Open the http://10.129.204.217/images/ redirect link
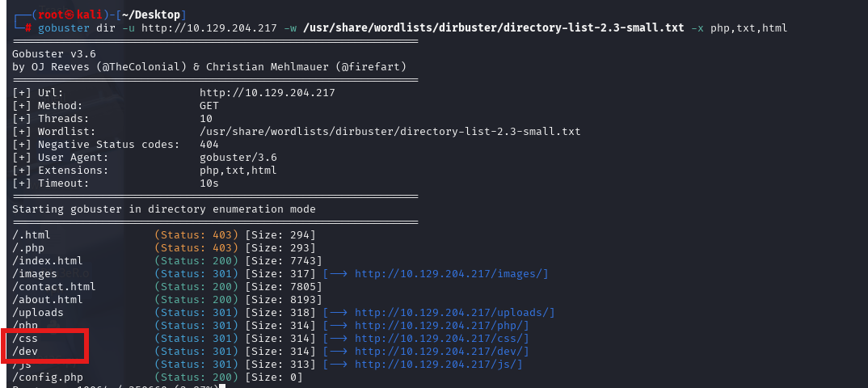The width and height of the screenshot is (868, 388). click(449, 274)
